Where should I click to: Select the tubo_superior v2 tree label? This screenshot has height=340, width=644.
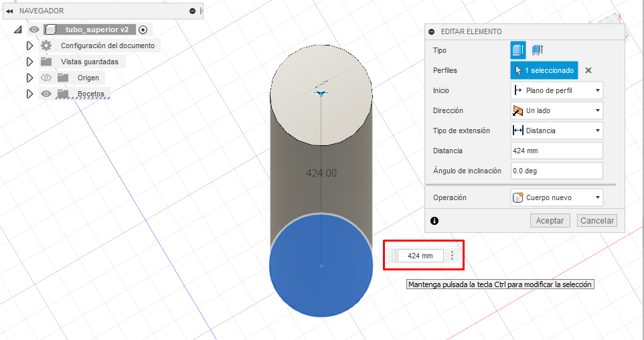[97, 29]
